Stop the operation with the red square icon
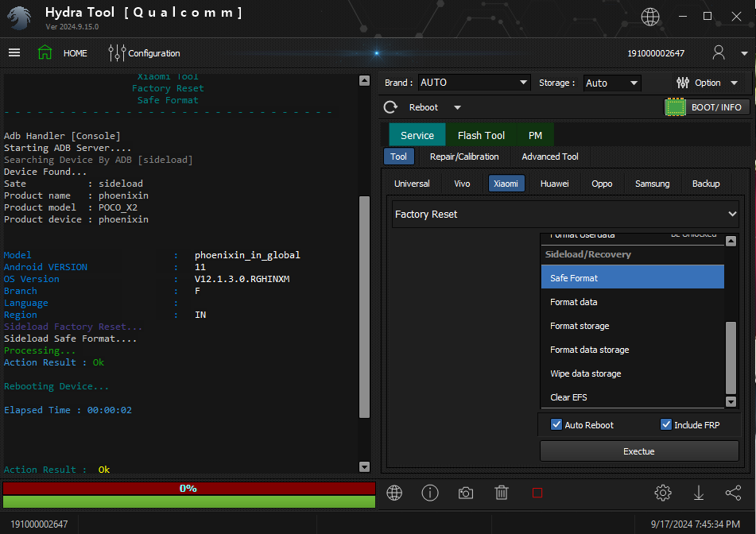The width and height of the screenshot is (756, 534). coord(537,493)
